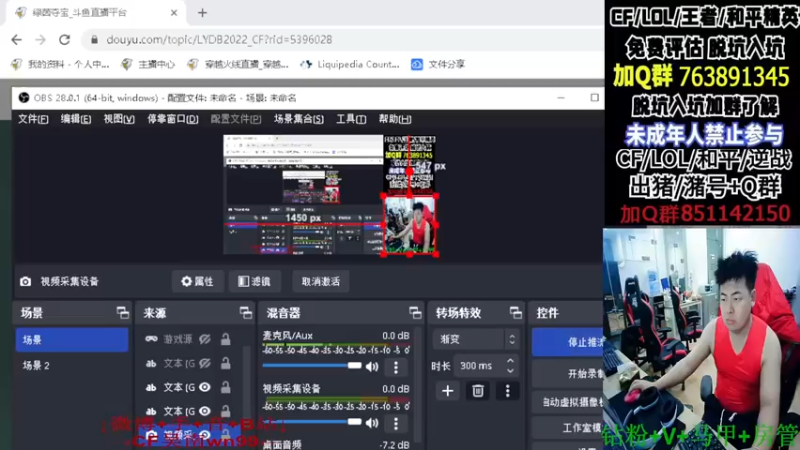Show the hidden 游戏源 source
800x450 pixels.
(205, 339)
